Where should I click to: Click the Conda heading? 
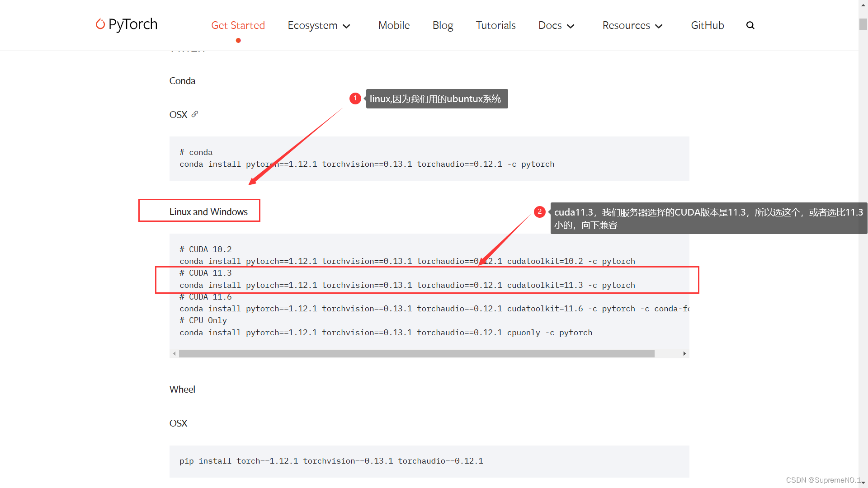[182, 81]
